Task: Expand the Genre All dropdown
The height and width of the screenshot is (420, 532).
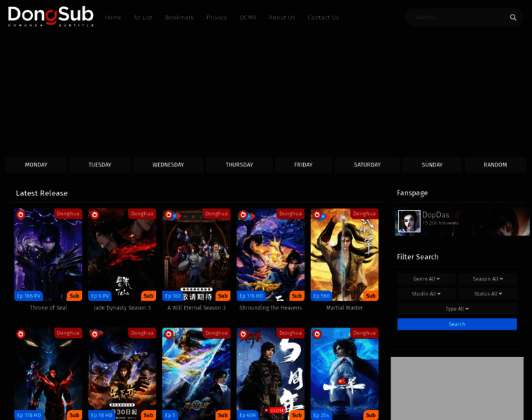Action: tap(426, 279)
